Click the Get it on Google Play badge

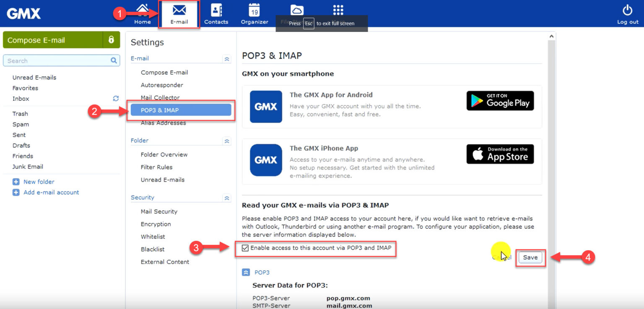click(x=500, y=101)
